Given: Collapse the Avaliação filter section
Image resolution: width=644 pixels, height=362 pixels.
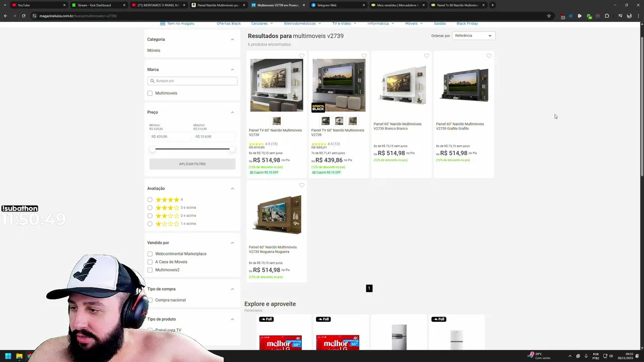Looking at the screenshot, I should click(232, 189).
